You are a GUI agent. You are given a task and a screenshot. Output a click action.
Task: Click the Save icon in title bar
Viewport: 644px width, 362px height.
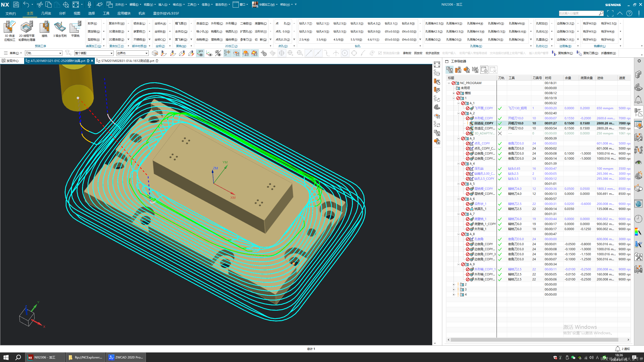16,4
